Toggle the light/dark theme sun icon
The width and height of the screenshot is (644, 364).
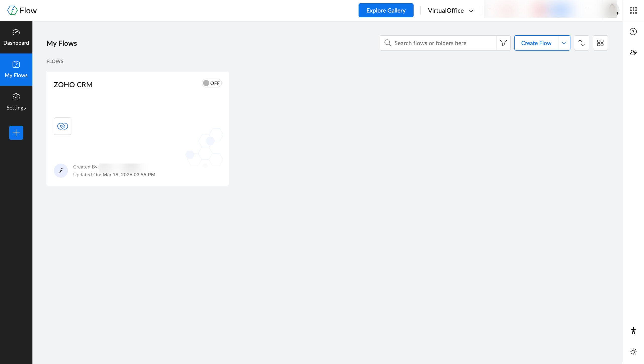tap(633, 352)
